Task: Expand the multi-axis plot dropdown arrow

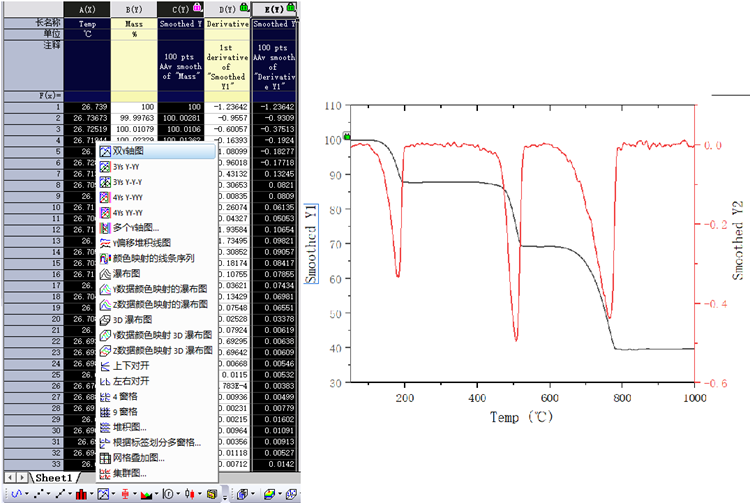Action: (113, 494)
